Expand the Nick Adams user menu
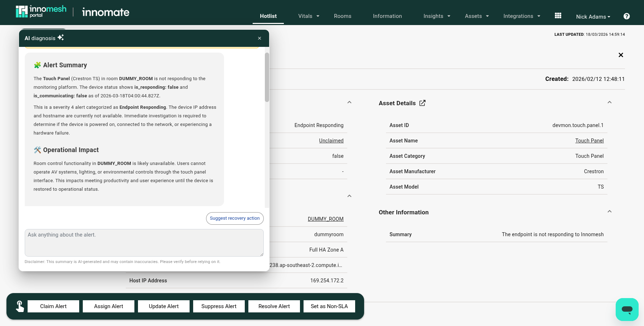The width and height of the screenshot is (644, 326). tap(593, 17)
